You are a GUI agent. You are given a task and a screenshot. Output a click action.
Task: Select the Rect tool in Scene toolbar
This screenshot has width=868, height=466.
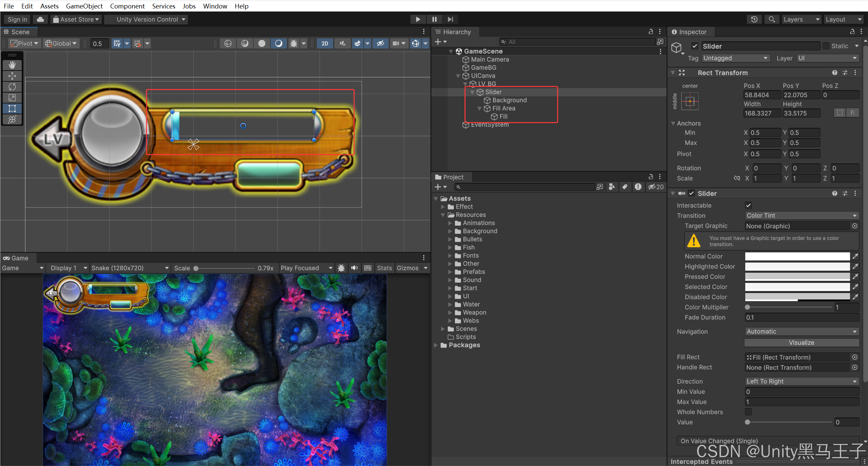coord(12,109)
